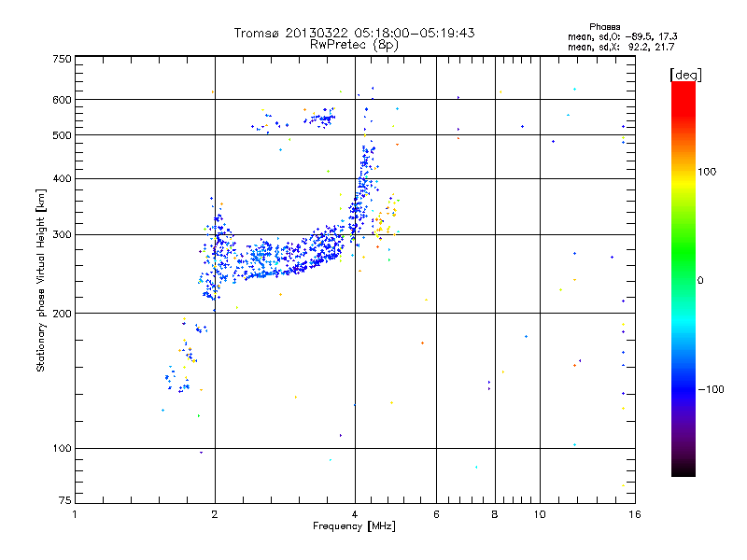This screenshot has height=560, width=747.
Task: Click the '100' height axis tick label
Action: coord(62,449)
